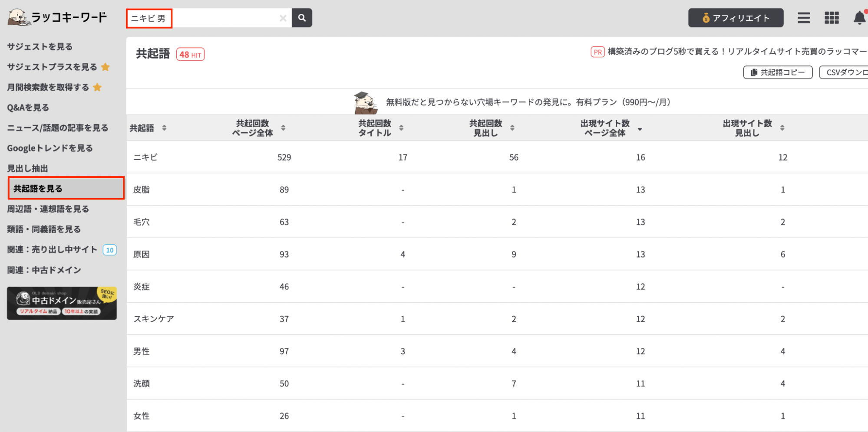The height and width of the screenshot is (432, 868).
Task: Open the notifications bell
Action: (860, 18)
